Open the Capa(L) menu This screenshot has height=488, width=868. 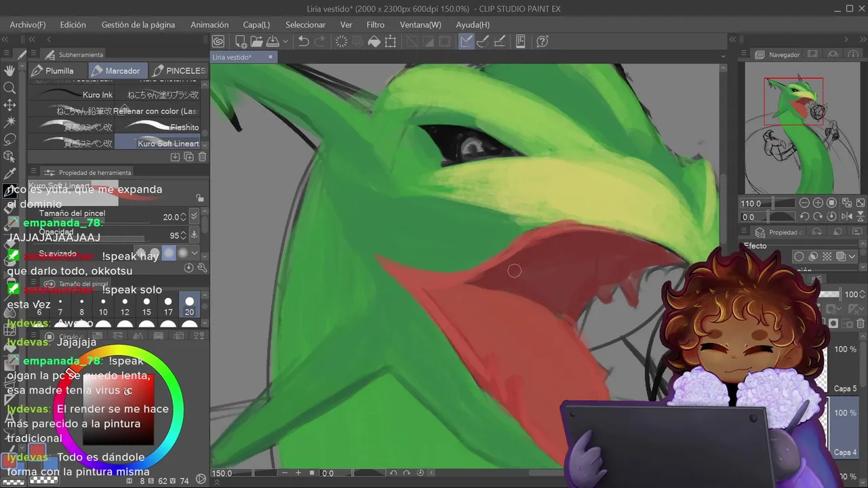click(256, 24)
